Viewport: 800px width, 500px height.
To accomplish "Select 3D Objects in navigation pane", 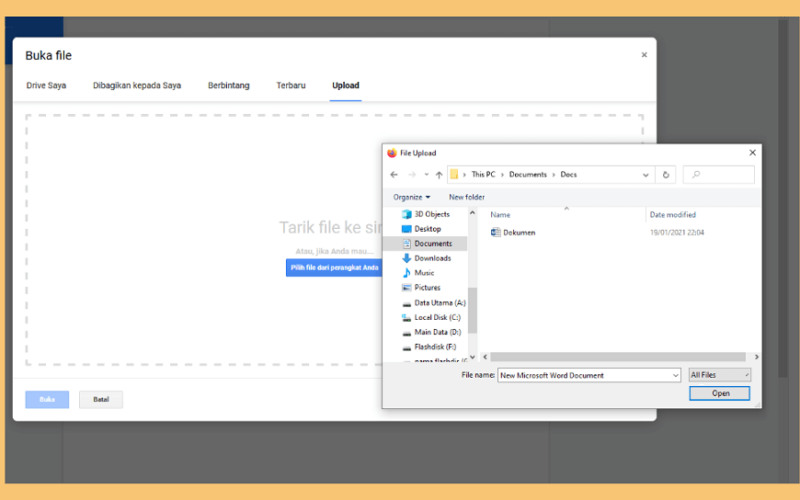I will [432, 214].
